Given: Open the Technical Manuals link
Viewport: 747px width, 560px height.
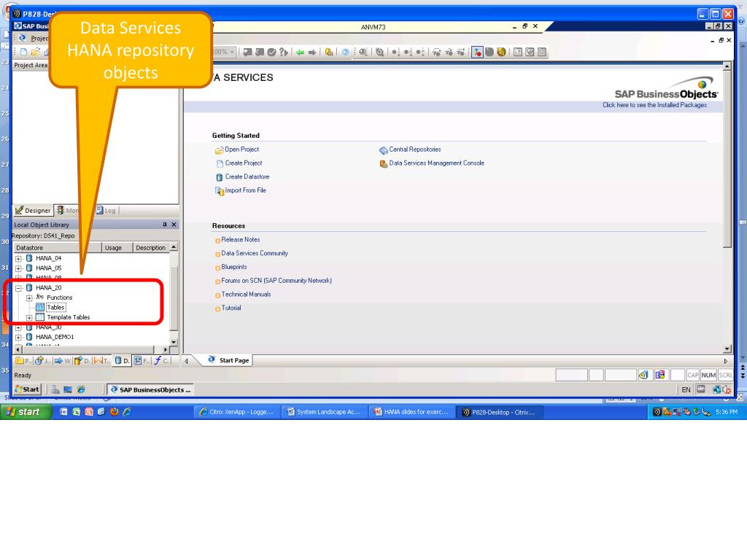Looking at the screenshot, I should click(x=246, y=295).
